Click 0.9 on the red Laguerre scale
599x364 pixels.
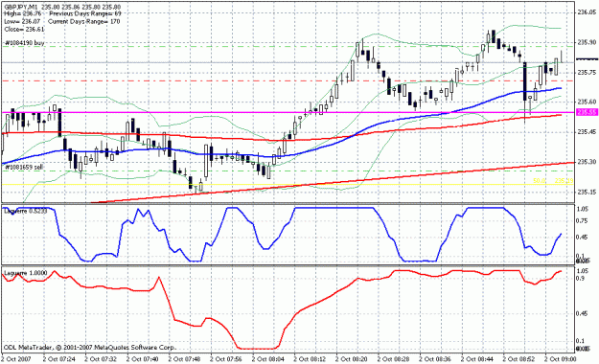coord(581,279)
